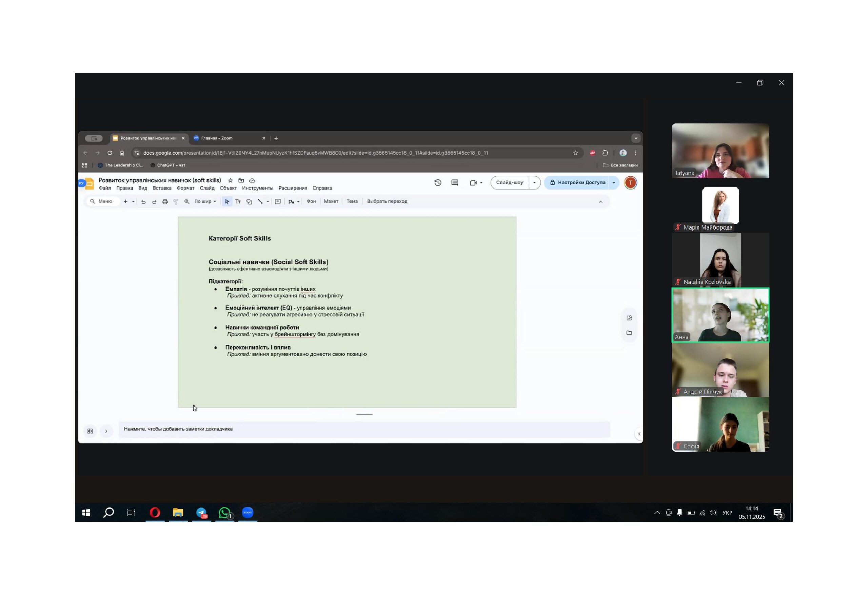Switch to the Главная - Zoom tab
The image size is (868, 614).
(217, 138)
